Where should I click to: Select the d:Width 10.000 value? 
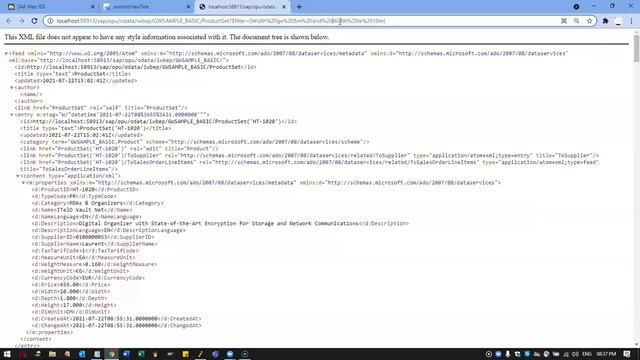[69, 291]
